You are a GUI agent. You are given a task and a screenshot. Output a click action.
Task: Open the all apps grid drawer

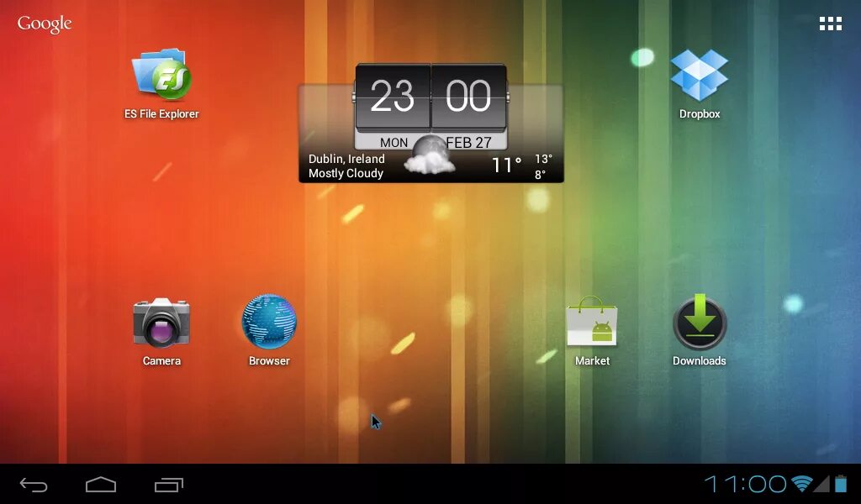(x=830, y=24)
